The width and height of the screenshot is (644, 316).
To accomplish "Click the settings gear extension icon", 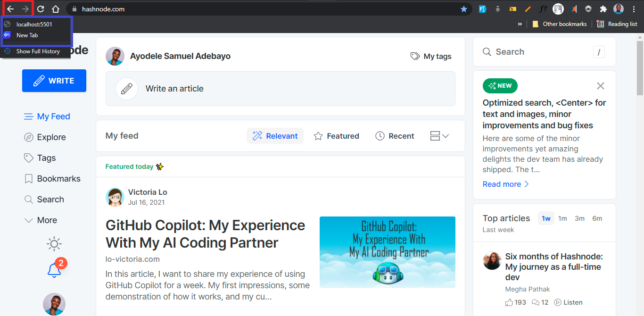I will 588,9.
